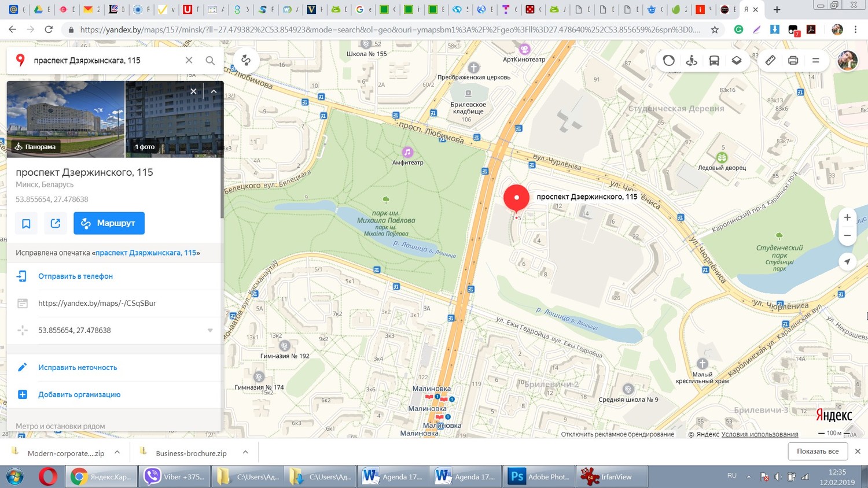Clear the search field with the X icon

tap(189, 60)
